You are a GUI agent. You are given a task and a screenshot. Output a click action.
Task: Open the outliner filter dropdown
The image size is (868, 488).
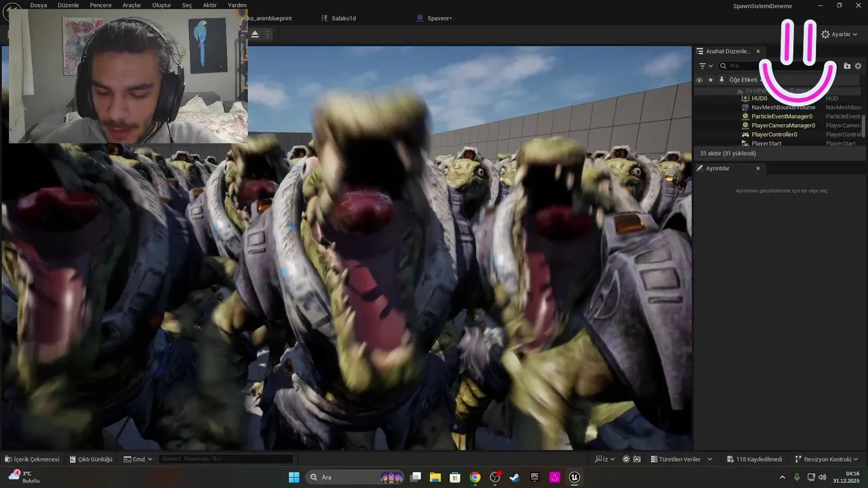coord(706,66)
